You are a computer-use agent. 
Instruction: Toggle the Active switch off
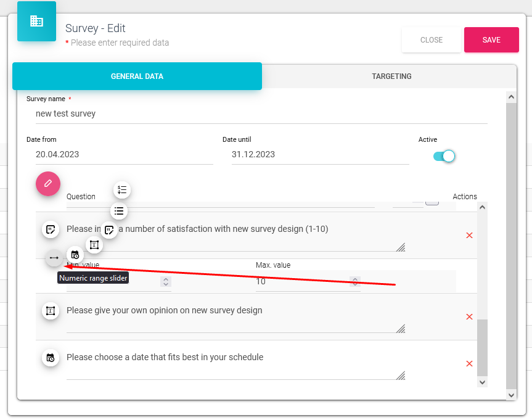444,156
